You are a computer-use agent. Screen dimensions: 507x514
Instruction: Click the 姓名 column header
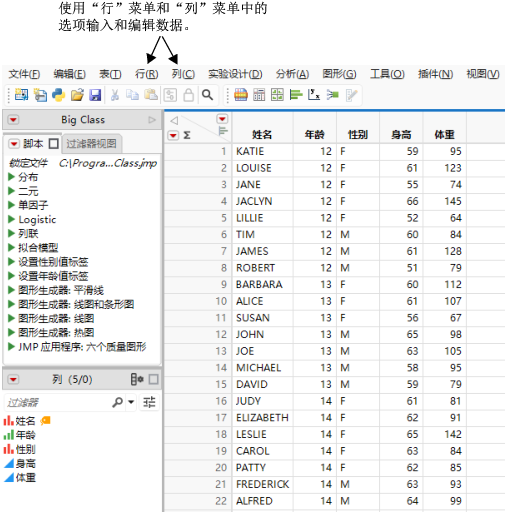click(262, 135)
